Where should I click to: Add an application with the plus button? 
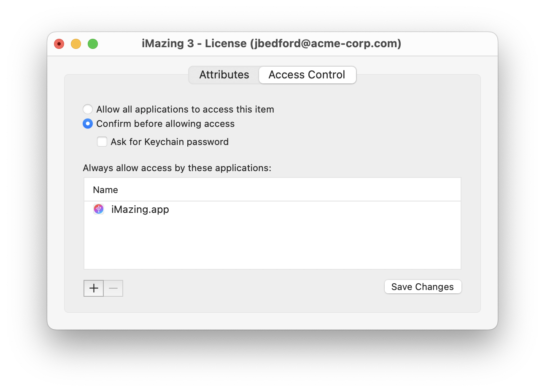[x=94, y=288]
